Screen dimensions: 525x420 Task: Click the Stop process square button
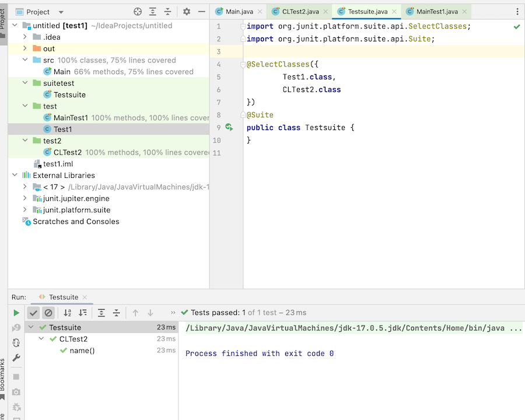tap(16, 377)
